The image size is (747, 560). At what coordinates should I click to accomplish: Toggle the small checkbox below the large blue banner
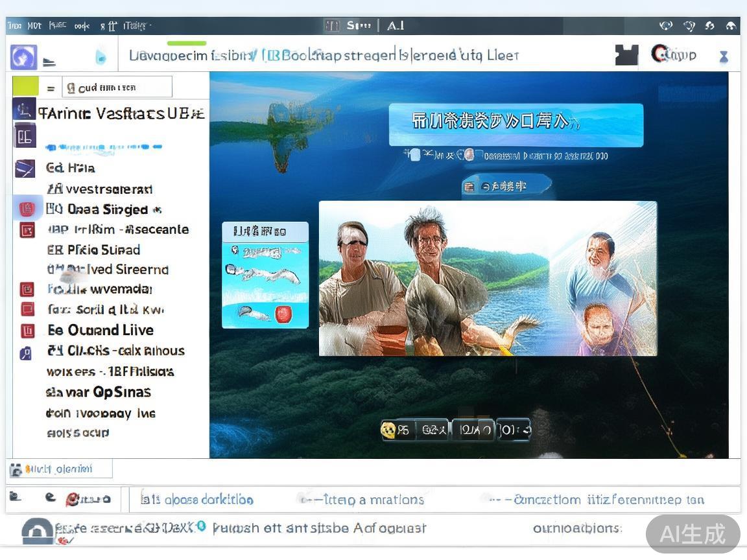(x=412, y=155)
